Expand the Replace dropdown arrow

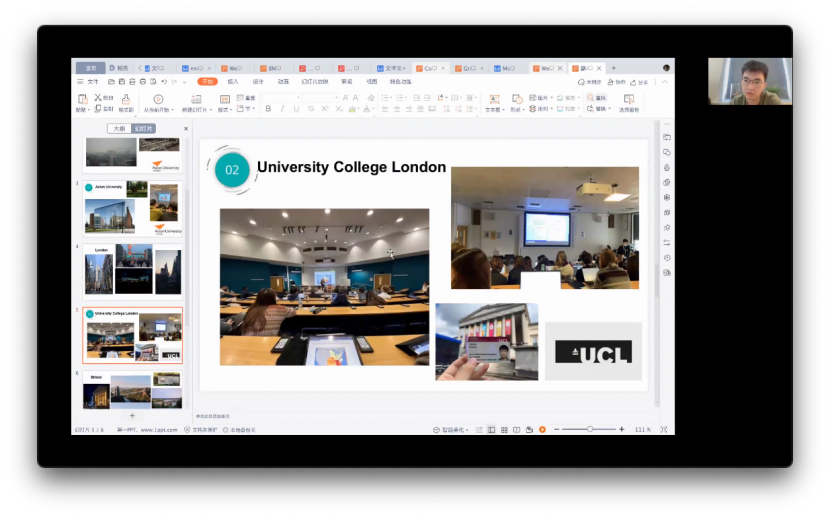click(x=609, y=108)
